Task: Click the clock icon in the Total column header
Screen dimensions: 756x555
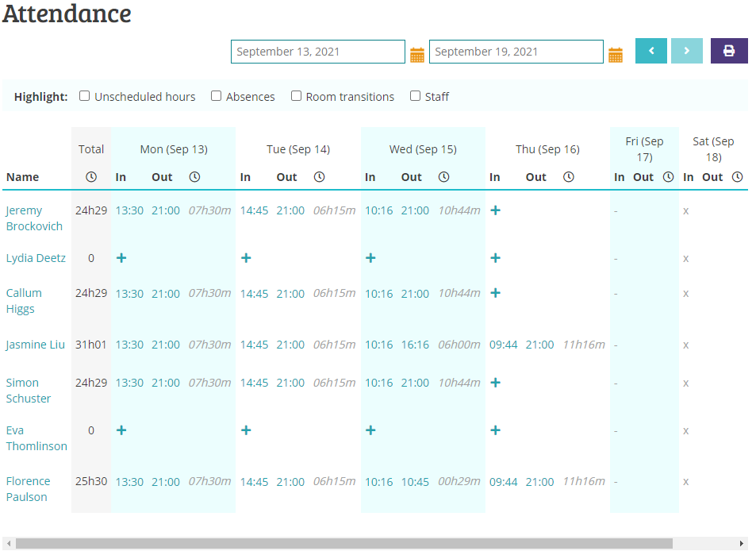Action: 93,176
